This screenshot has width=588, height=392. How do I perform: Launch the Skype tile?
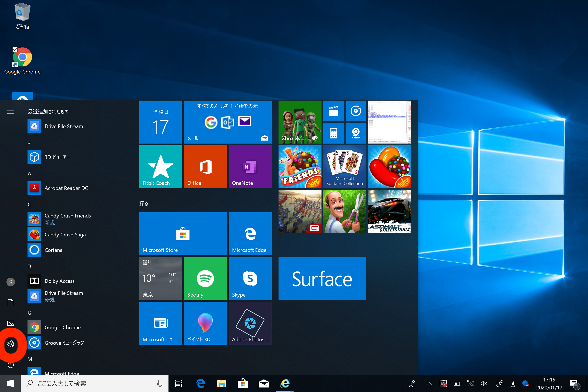(x=250, y=279)
